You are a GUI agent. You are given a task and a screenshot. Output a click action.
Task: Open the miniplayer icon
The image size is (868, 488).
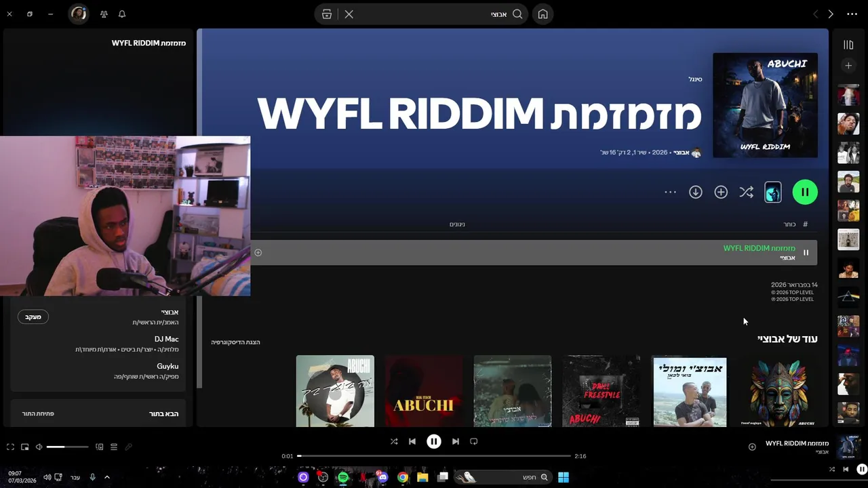tap(24, 447)
